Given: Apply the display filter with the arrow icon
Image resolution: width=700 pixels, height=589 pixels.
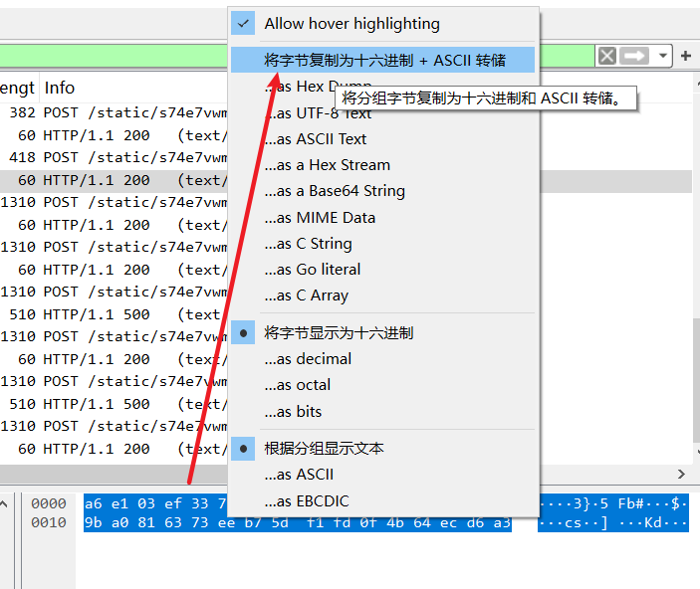Looking at the screenshot, I should coord(635,57).
